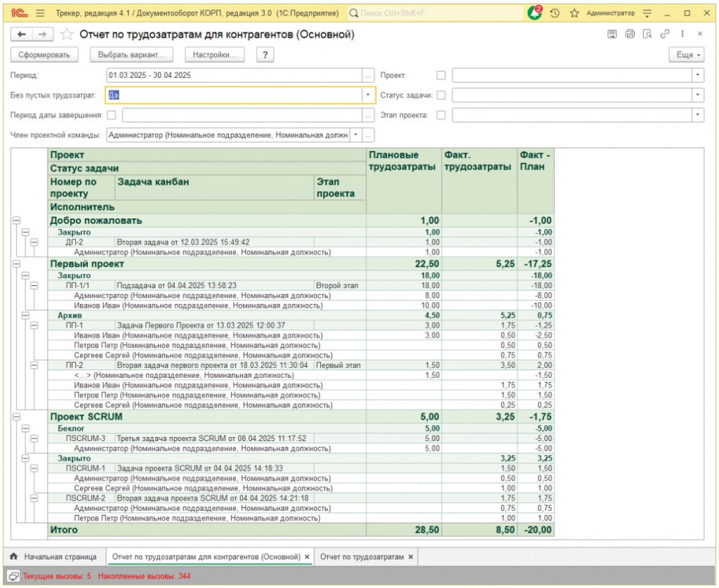The height and width of the screenshot is (588, 719).
Task: Click the Сформировать button
Action: [44, 55]
